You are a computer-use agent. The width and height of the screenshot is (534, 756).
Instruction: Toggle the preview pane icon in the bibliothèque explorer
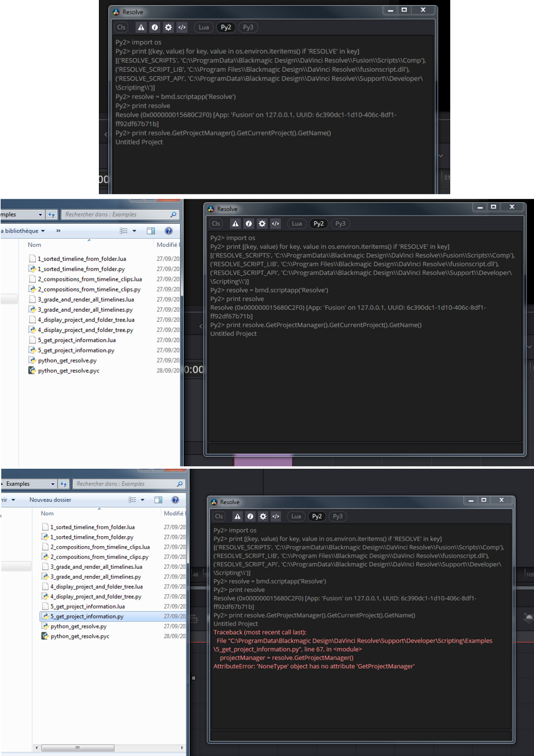[x=151, y=231]
